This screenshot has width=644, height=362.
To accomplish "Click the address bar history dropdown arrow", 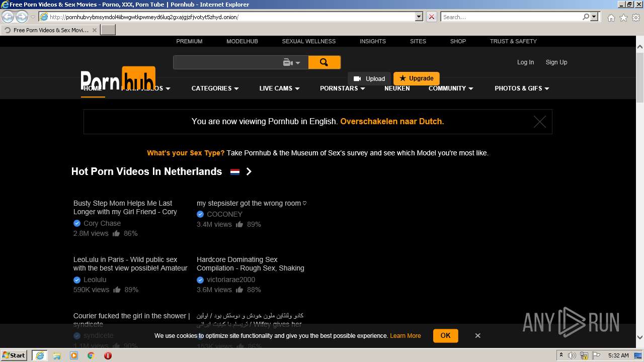I will (x=419, y=17).
